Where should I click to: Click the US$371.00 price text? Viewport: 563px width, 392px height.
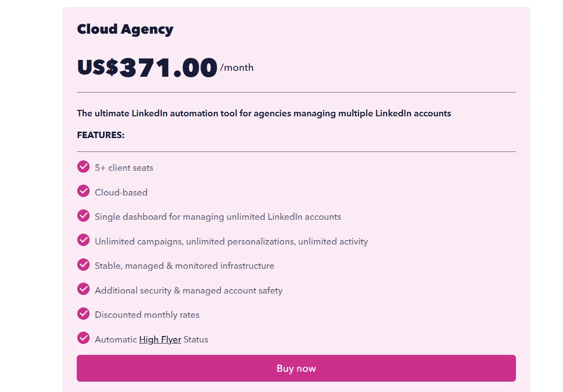[x=147, y=67]
